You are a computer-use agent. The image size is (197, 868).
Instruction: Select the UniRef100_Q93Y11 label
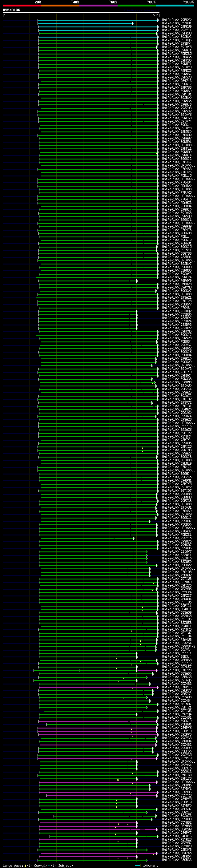tap(177, 30)
